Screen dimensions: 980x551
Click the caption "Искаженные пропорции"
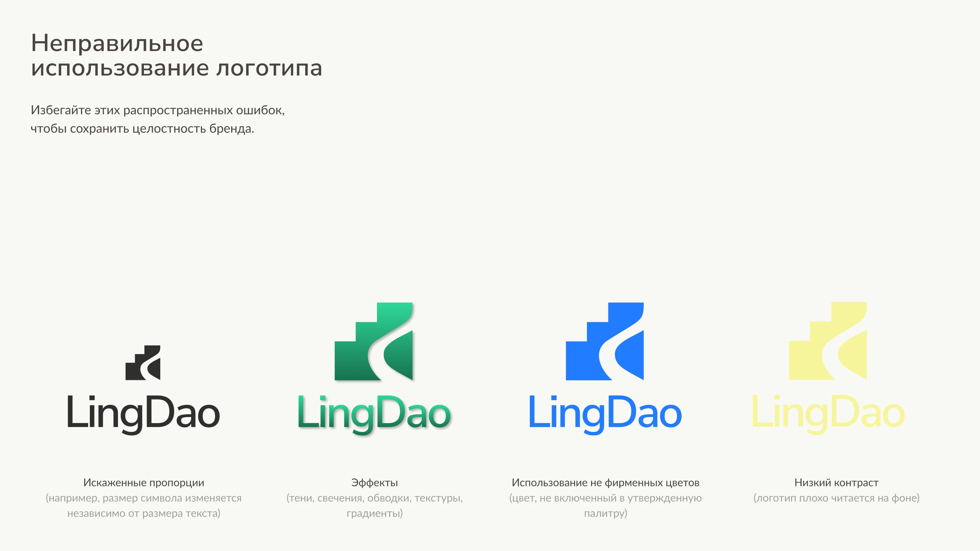(143, 483)
